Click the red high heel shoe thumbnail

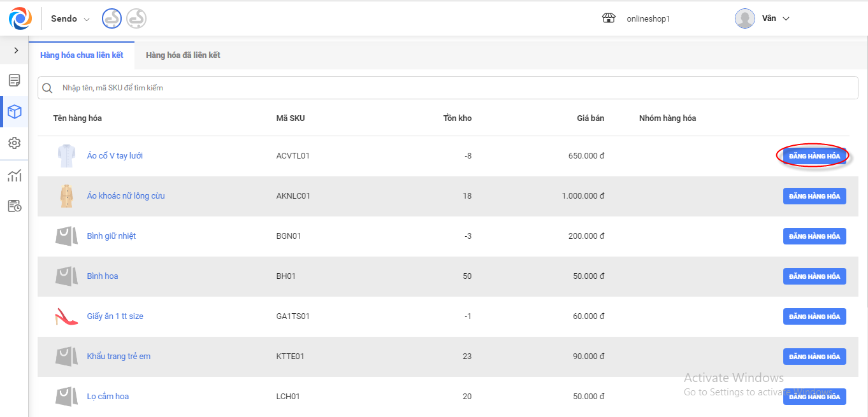coord(66,316)
